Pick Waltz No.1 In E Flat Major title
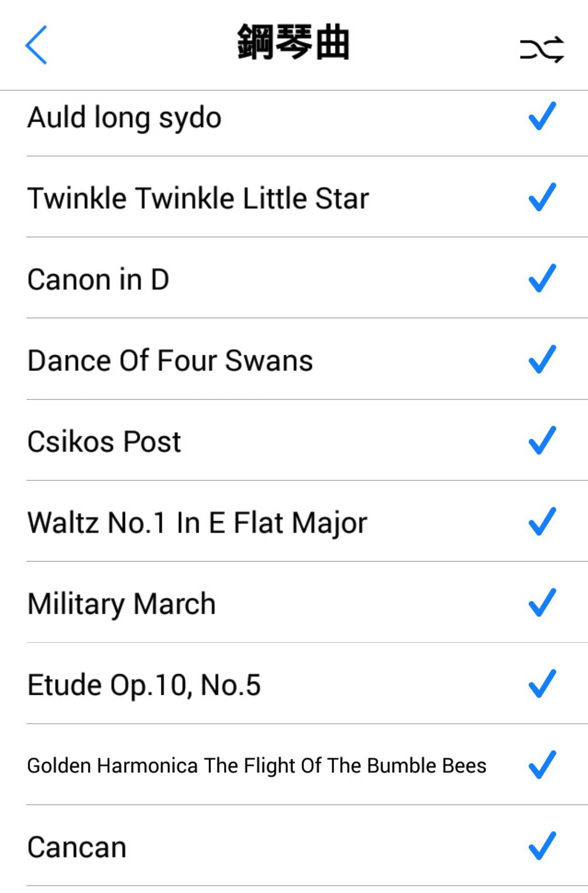 point(197,523)
